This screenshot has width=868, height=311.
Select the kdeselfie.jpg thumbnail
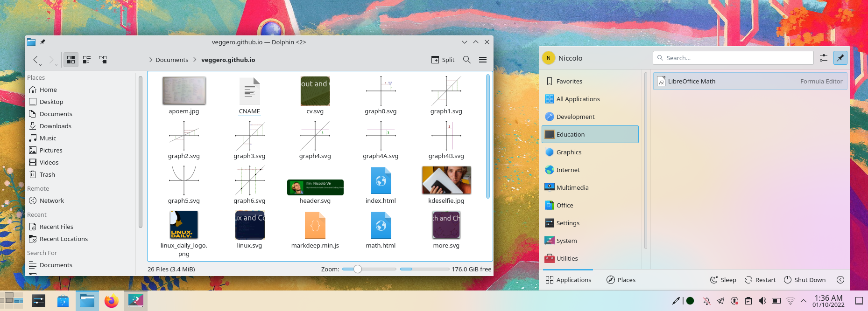click(x=446, y=180)
